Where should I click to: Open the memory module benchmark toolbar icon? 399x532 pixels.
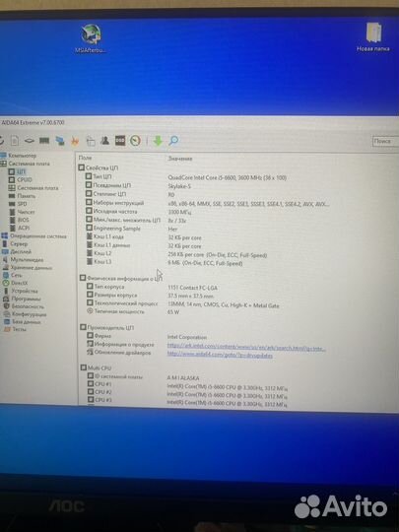pyautogui.click(x=44, y=141)
